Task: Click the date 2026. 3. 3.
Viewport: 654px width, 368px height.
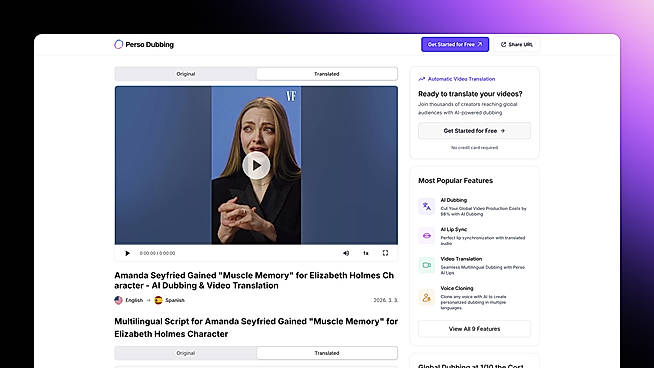Action: pos(385,300)
